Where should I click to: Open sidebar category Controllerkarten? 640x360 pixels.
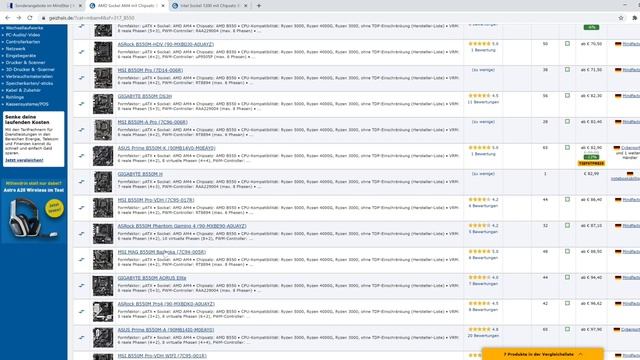[23, 42]
